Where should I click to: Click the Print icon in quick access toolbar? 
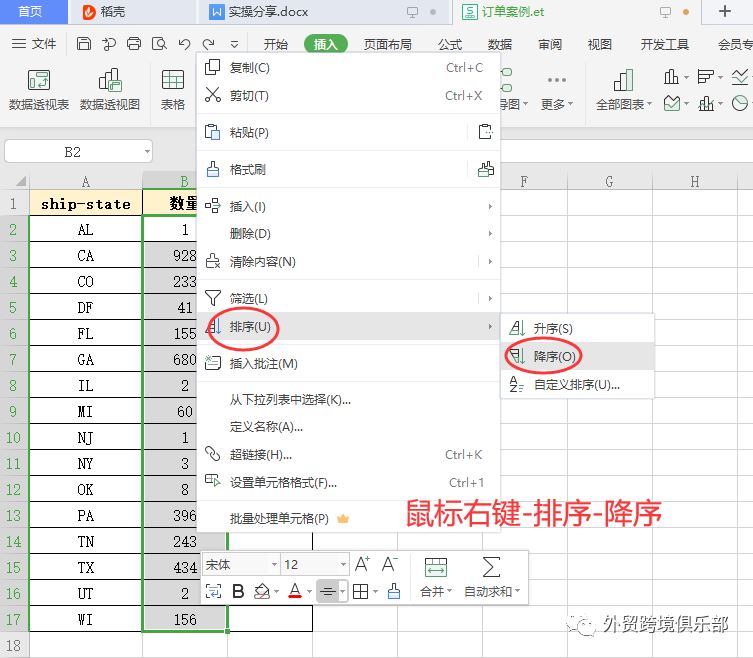134,44
